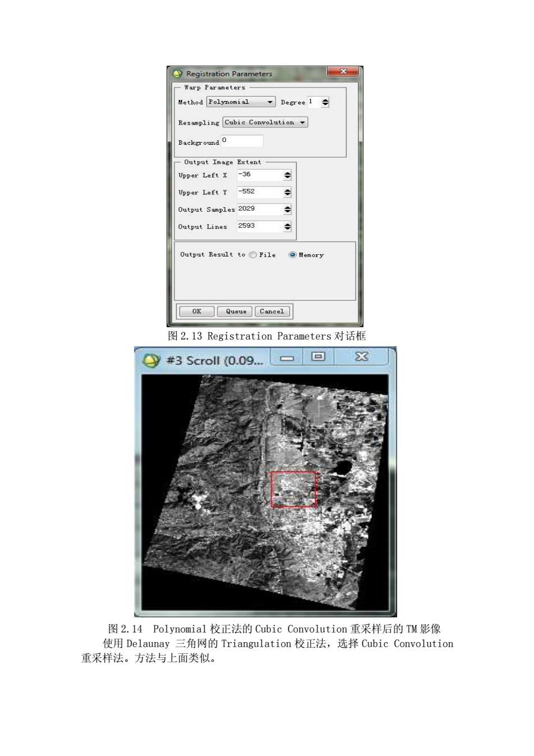Open the Resampling Cubic Convolution dropdown
The width and height of the screenshot is (534, 756).
tap(265, 122)
